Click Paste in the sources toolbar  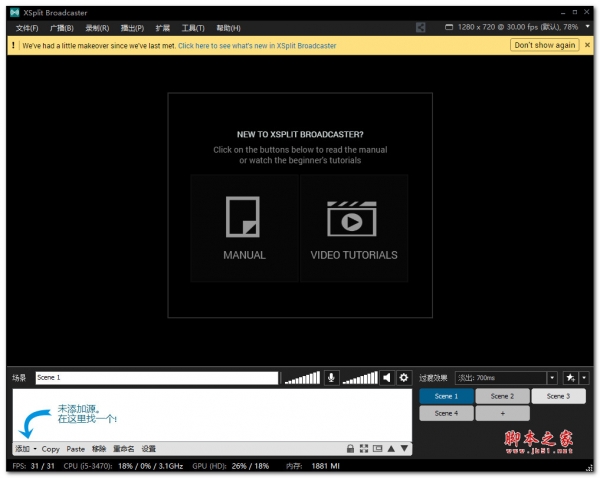75,449
